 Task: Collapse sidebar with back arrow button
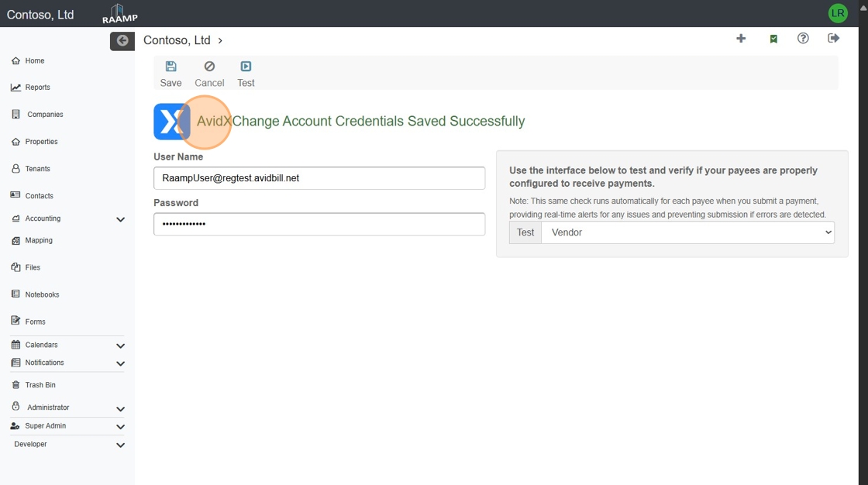point(122,41)
